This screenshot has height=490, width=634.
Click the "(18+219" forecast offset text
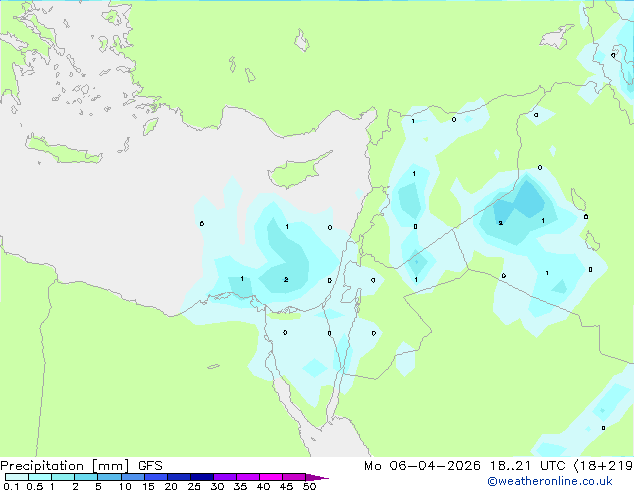click(x=603, y=466)
